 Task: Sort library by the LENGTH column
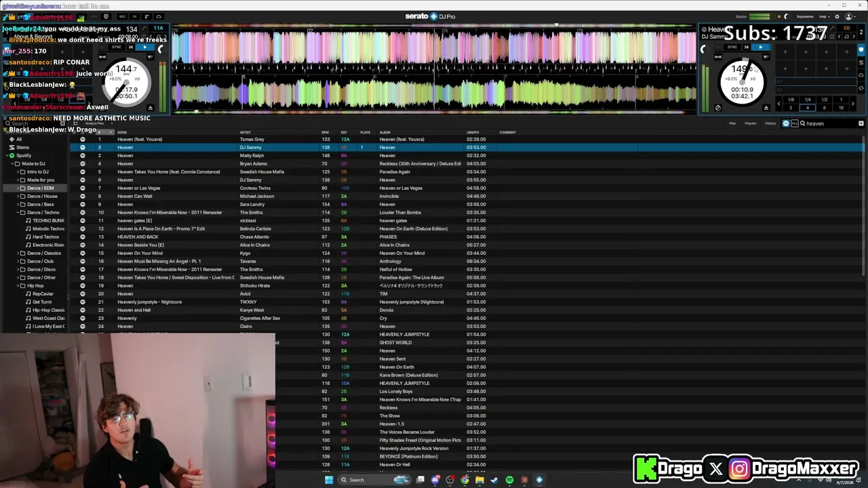(x=473, y=132)
